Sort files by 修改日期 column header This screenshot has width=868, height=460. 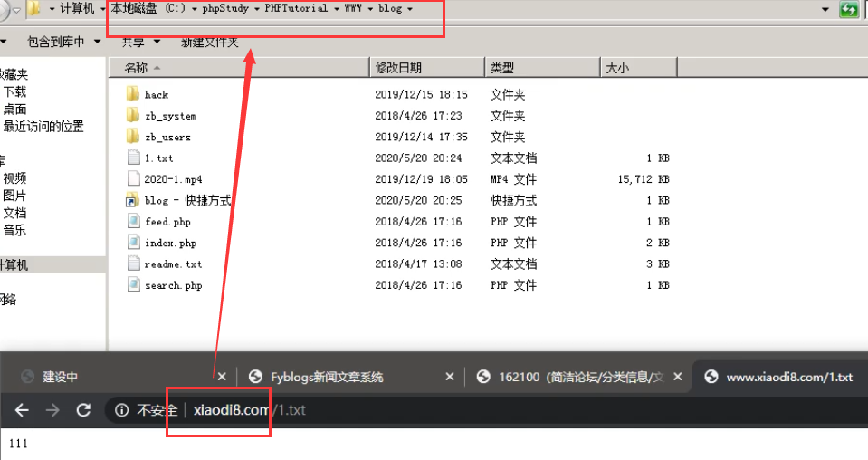tap(398, 68)
